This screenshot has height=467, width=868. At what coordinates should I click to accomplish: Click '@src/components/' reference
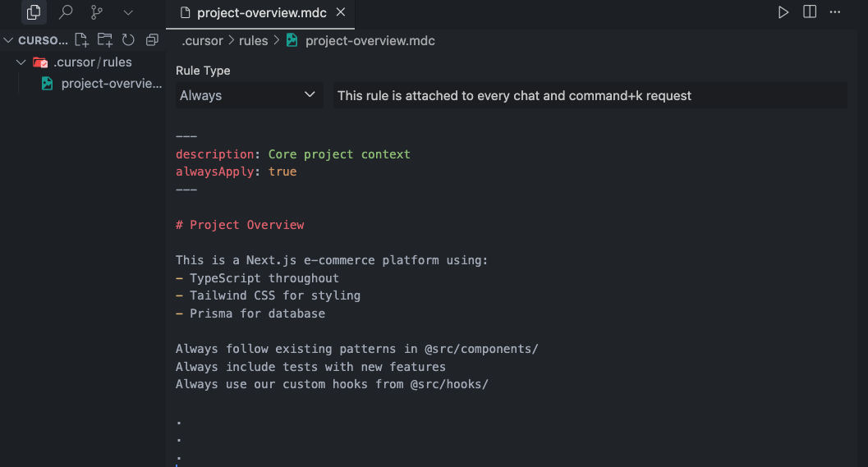481,349
